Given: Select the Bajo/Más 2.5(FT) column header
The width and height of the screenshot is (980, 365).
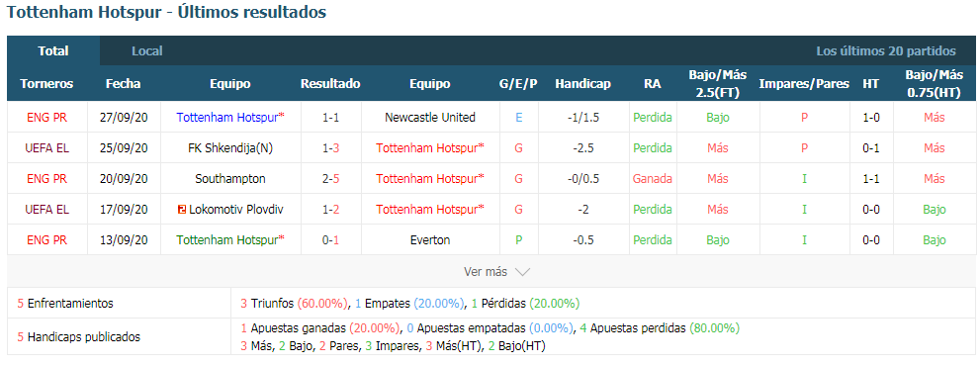Looking at the screenshot, I should pos(718,84).
